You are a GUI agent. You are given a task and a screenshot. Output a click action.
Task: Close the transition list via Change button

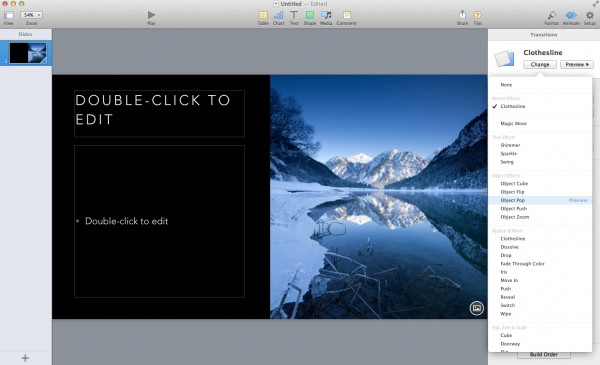click(540, 64)
